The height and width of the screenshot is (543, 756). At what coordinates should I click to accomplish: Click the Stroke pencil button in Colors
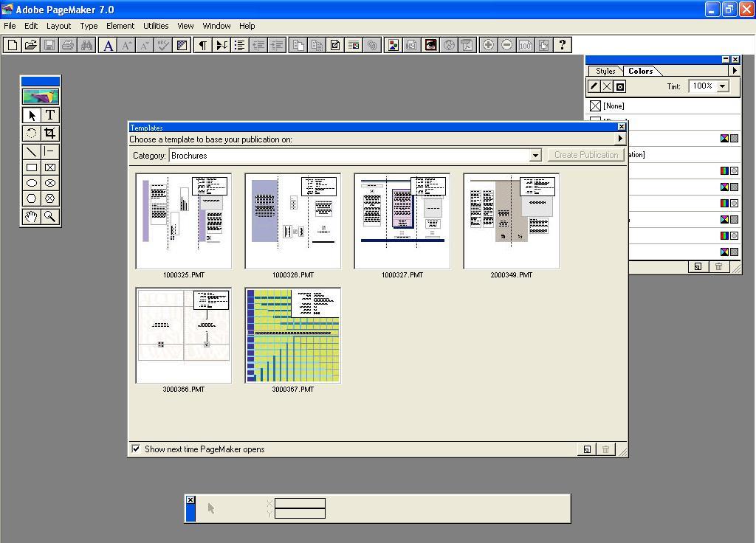pyautogui.click(x=594, y=87)
